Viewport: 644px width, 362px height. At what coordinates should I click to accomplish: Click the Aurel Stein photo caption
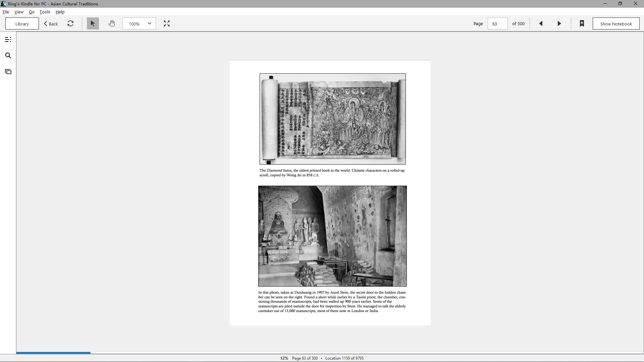coord(332,301)
